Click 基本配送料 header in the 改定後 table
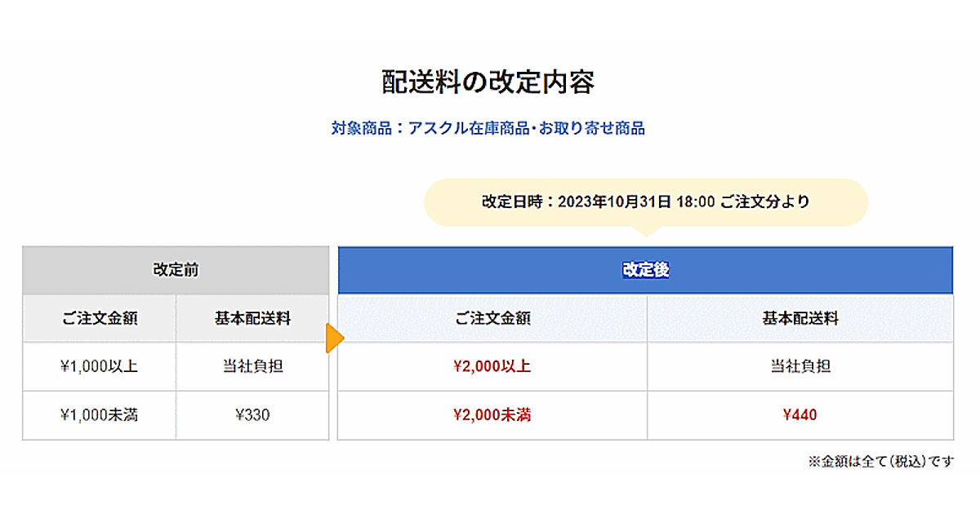The height and width of the screenshot is (514, 980). [800, 318]
